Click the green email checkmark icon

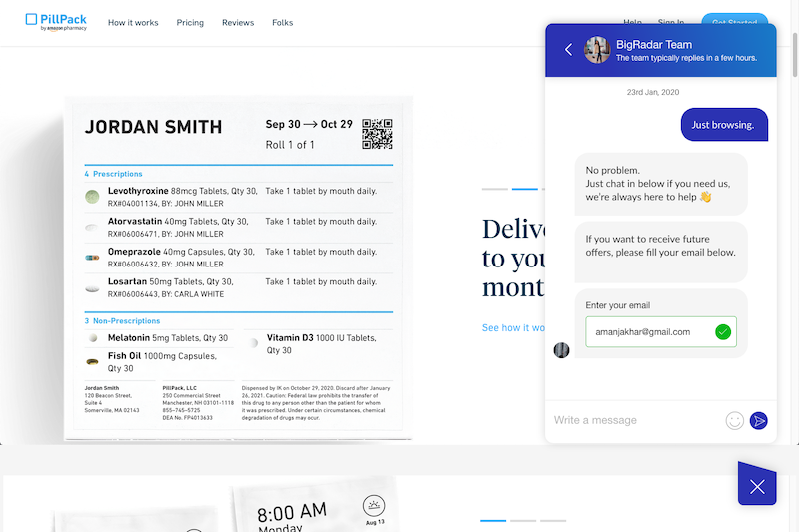click(x=722, y=332)
